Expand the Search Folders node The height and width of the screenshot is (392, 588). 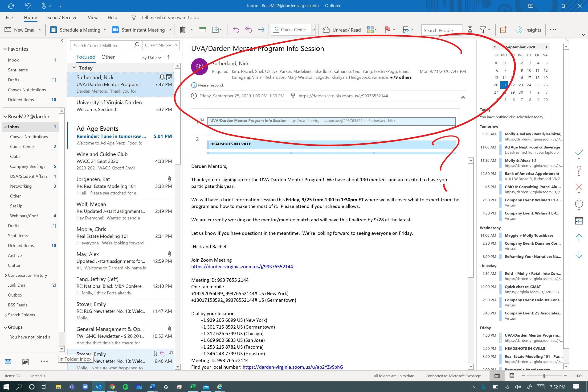[5, 315]
